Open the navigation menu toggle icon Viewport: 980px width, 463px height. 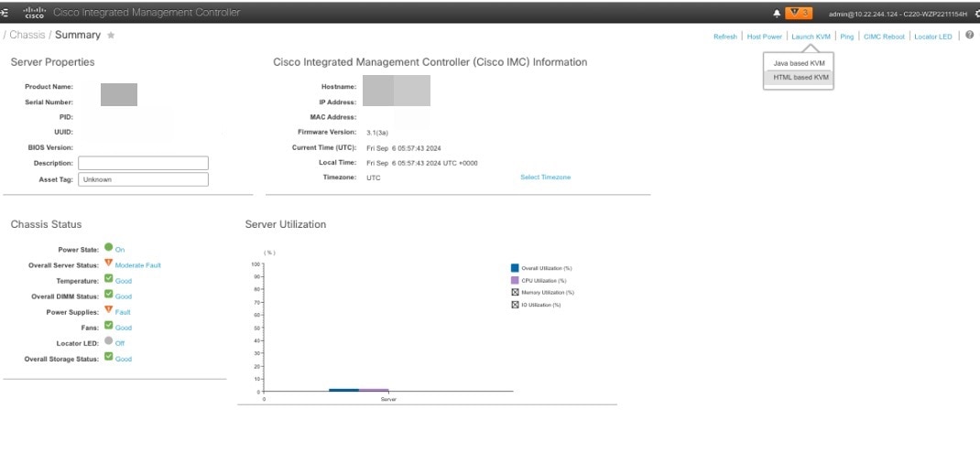point(5,13)
